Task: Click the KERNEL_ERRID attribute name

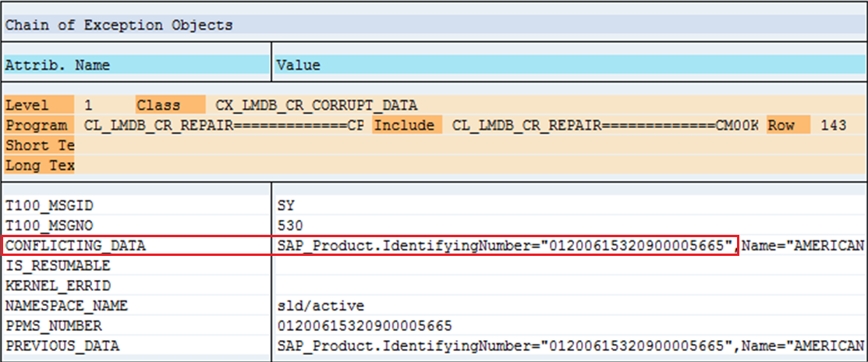Action: 58,286
